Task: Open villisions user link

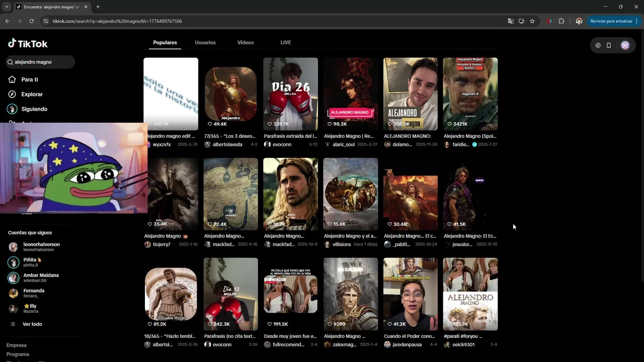Action: click(x=342, y=245)
